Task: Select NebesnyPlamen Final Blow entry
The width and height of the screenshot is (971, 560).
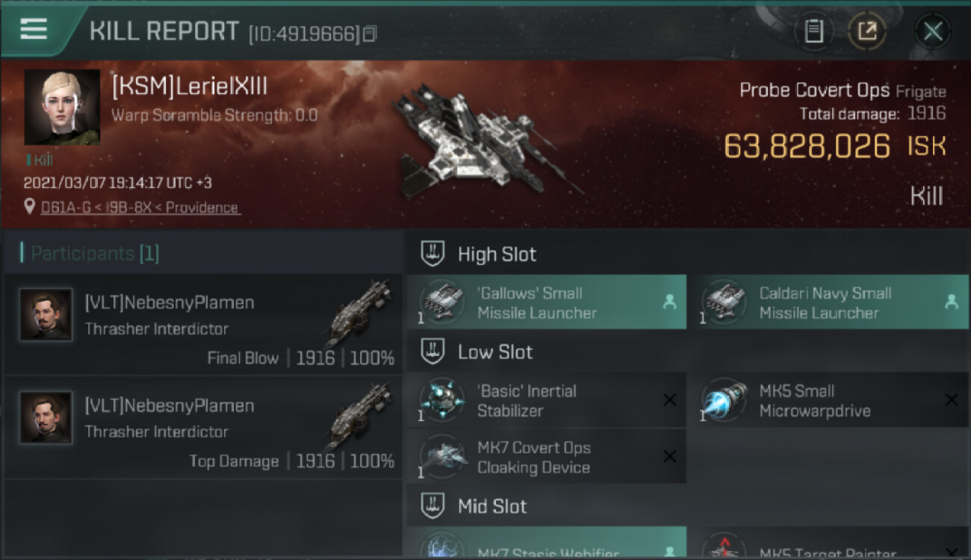Action: point(203,325)
